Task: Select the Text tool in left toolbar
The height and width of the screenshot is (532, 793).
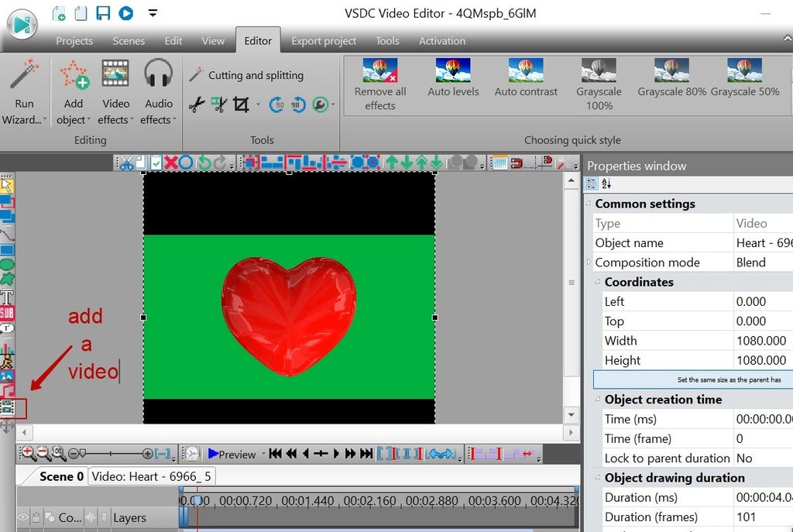Action: point(7,297)
